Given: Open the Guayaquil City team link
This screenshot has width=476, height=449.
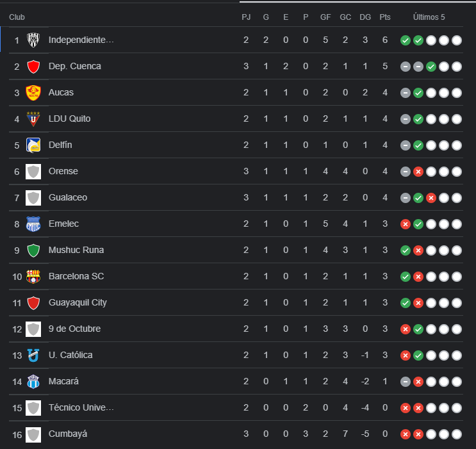Looking at the screenshot, I should click(x=78, y=302).
